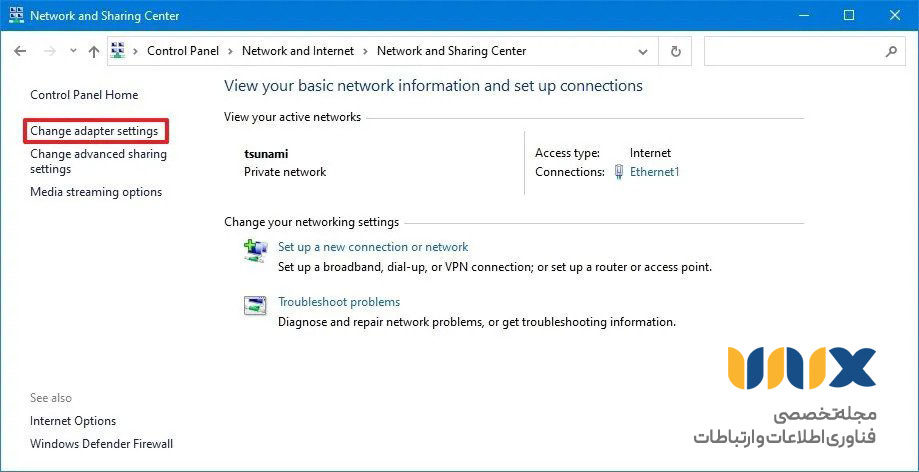Click the title bar window icon
Viewport: 919px width, 472px height.
tap(16, 15)
